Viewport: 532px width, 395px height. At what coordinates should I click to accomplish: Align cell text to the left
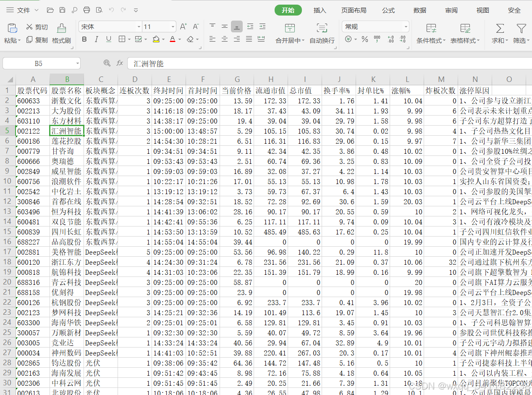pos(212,39)
